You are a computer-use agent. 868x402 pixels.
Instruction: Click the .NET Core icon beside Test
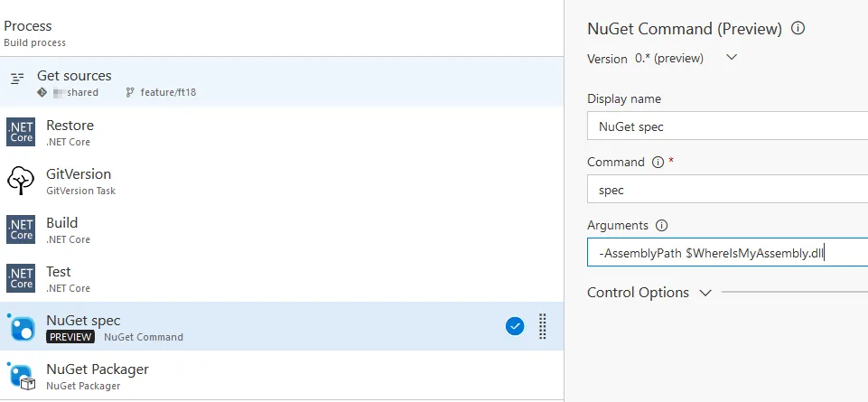[x=21, y=278]
